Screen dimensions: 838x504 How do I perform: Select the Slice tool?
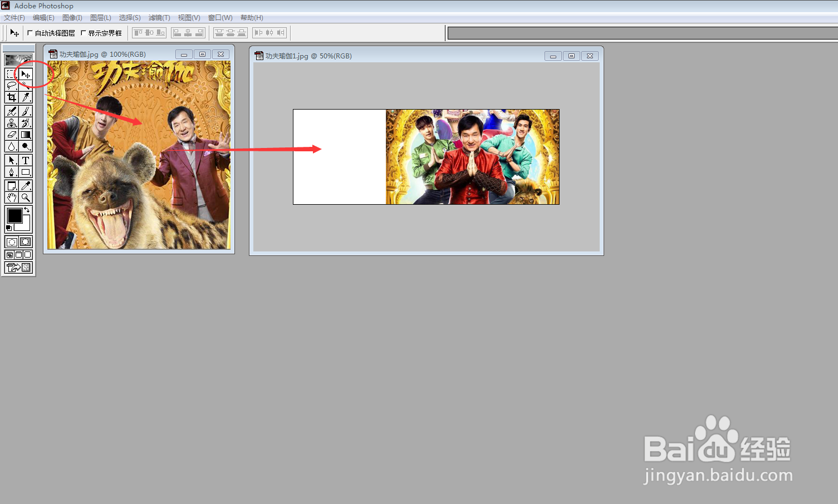(x=26, y=97)
